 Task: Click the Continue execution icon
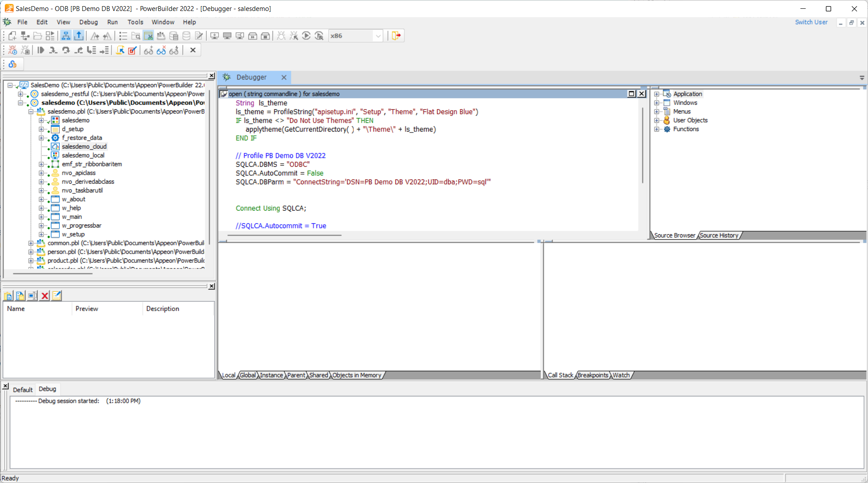pos(41,50)
